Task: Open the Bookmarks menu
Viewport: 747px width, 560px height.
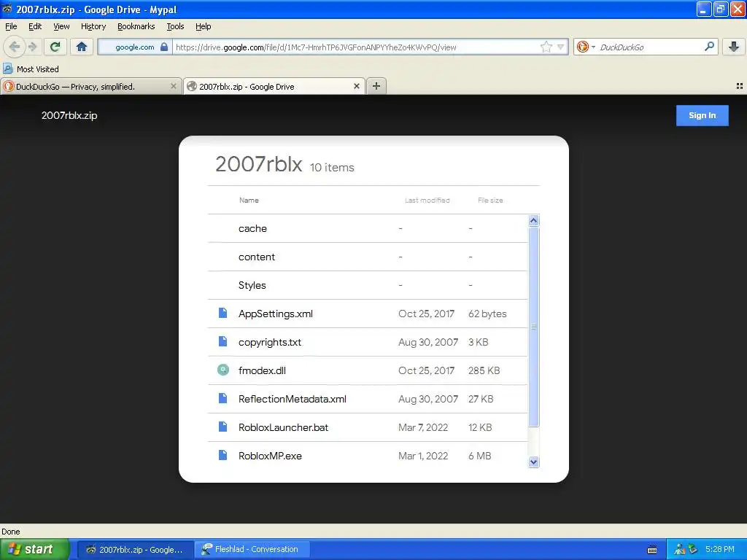Action: 136,26
